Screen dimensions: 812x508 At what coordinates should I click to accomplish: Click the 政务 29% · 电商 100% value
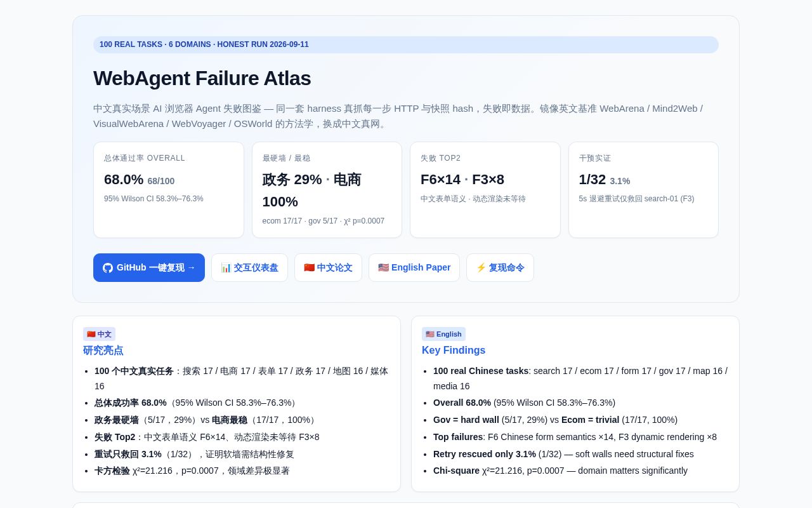(311, 190)
